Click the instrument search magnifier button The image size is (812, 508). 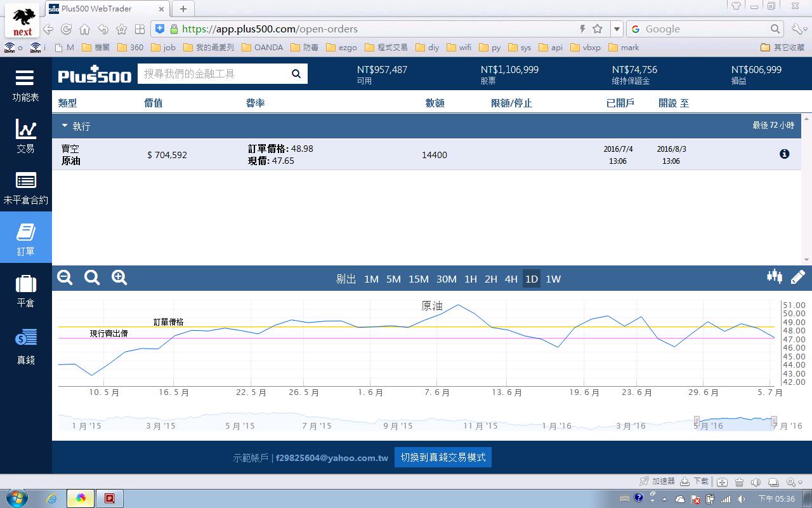click(x=296, y=74)
